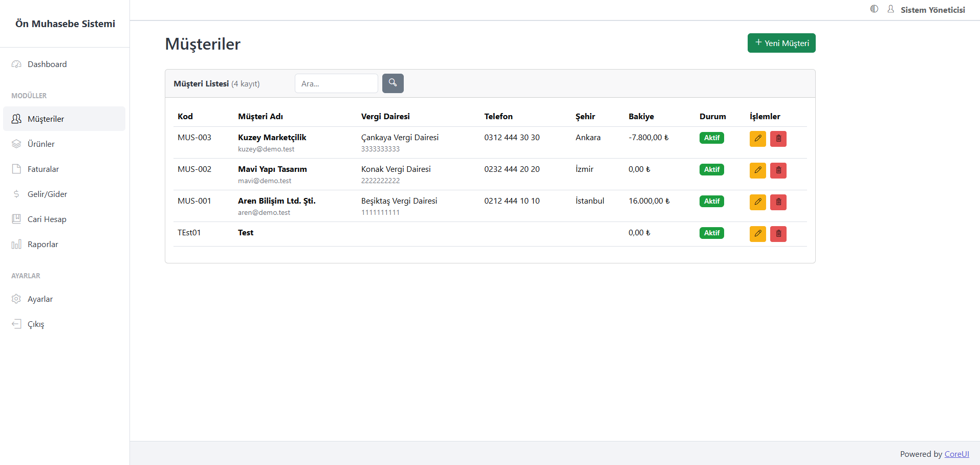The height and width of the screenshot is (465, 980).
Task: Click Konak Vergi Dairesi cell
Action: click(396, 169)
